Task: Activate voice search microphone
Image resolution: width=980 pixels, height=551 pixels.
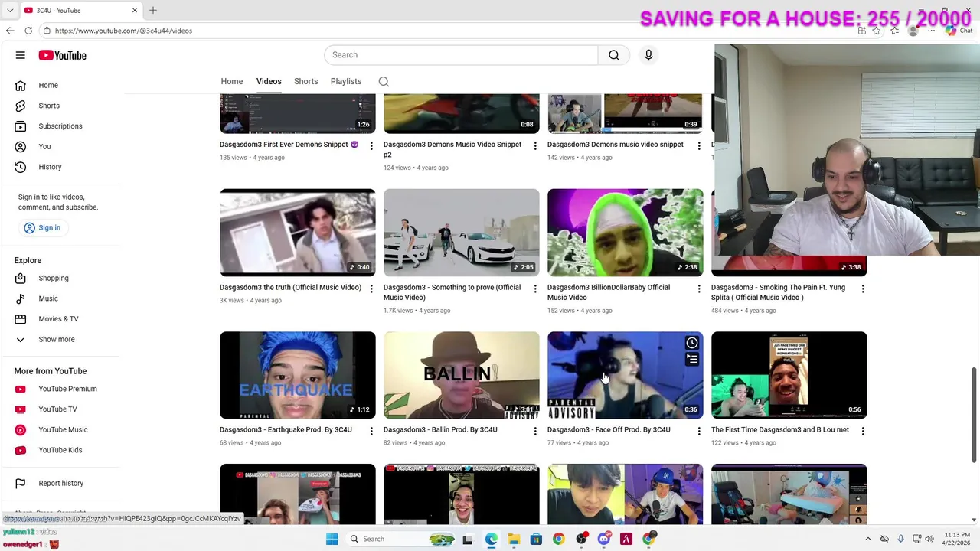Action: pos(648,55)
